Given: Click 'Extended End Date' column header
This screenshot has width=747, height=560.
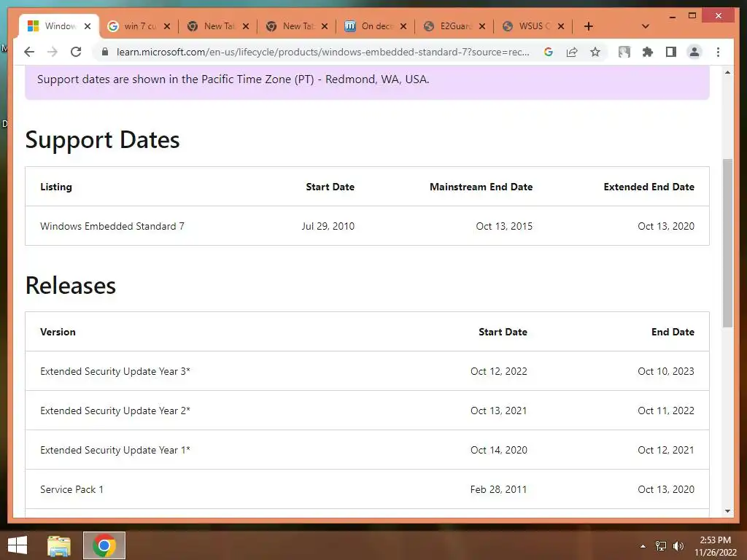Looking at the screenshot, I should click(649, 187).
